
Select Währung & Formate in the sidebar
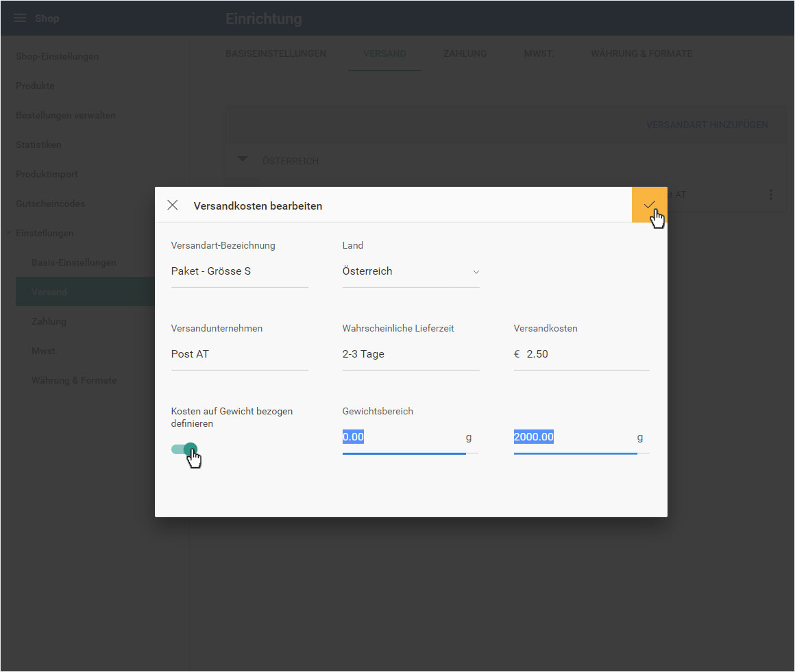(74, 380)
